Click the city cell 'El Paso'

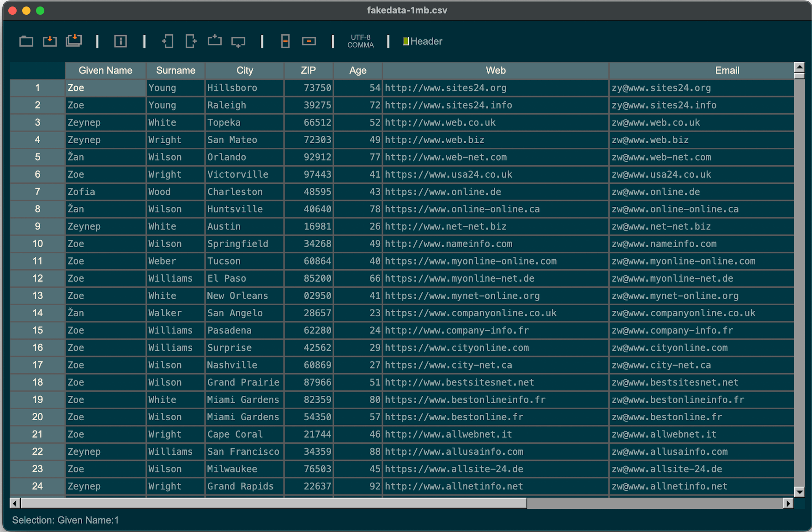click(x=244, y=278)
